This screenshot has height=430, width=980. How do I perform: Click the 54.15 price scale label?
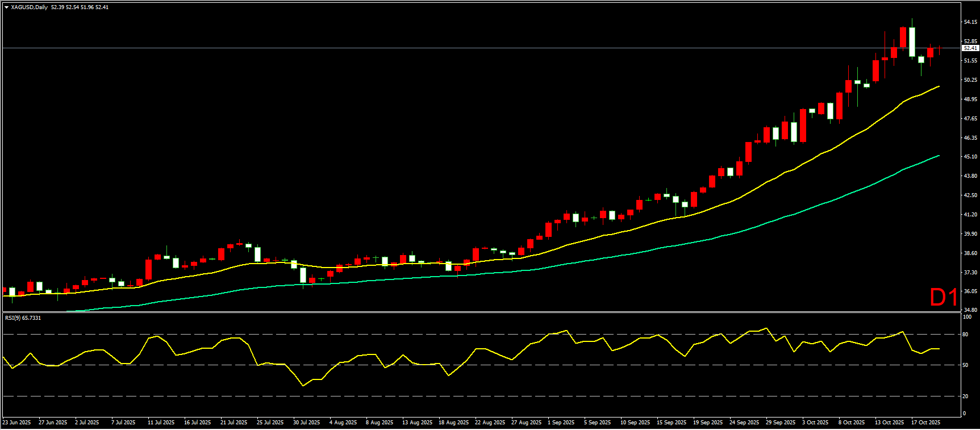970,22
